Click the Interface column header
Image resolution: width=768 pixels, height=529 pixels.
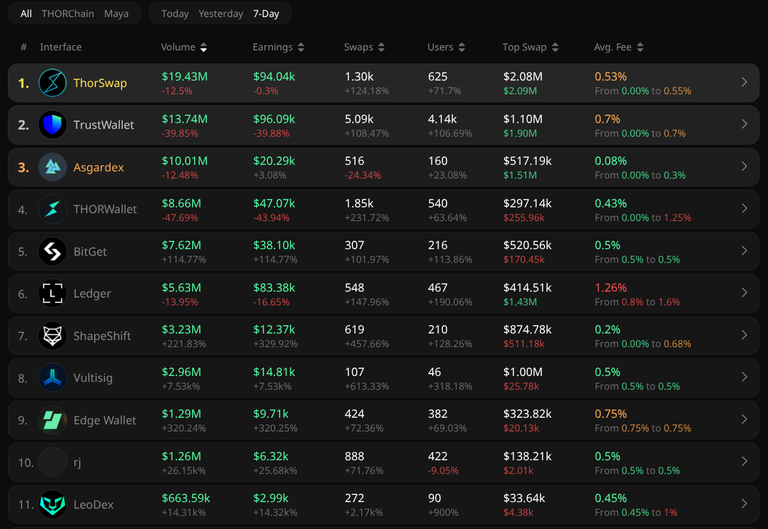61,47
